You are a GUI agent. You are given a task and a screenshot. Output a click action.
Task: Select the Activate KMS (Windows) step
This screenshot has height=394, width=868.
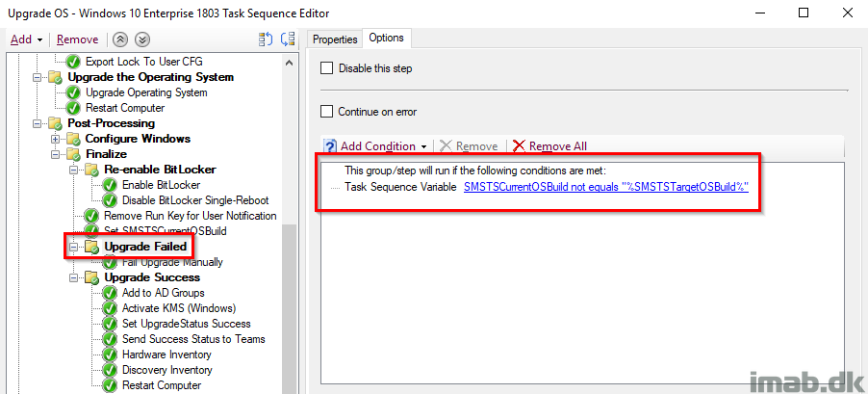pos(179,308)
